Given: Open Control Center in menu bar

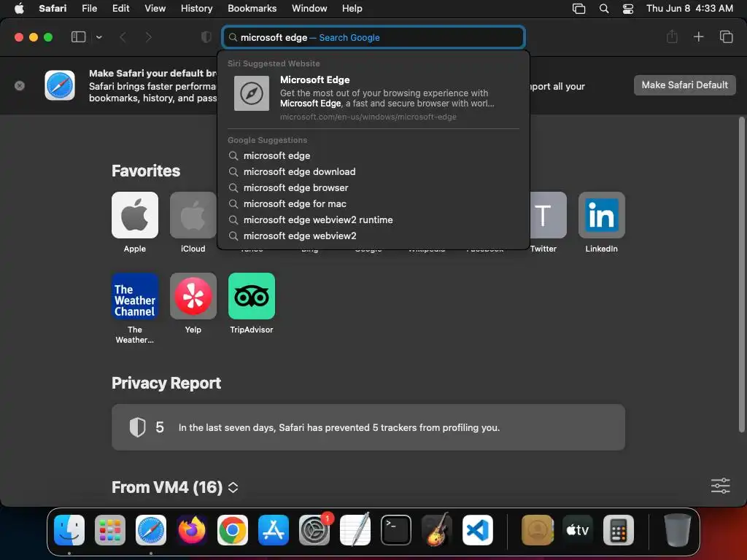Looking at the screenshot, I should 628,9.
